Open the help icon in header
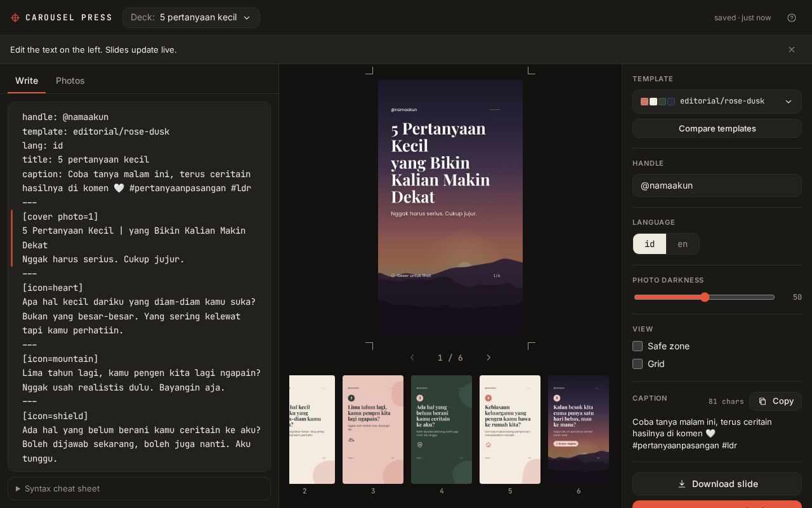The image size is (812, 508). click(x=792, y=18)
